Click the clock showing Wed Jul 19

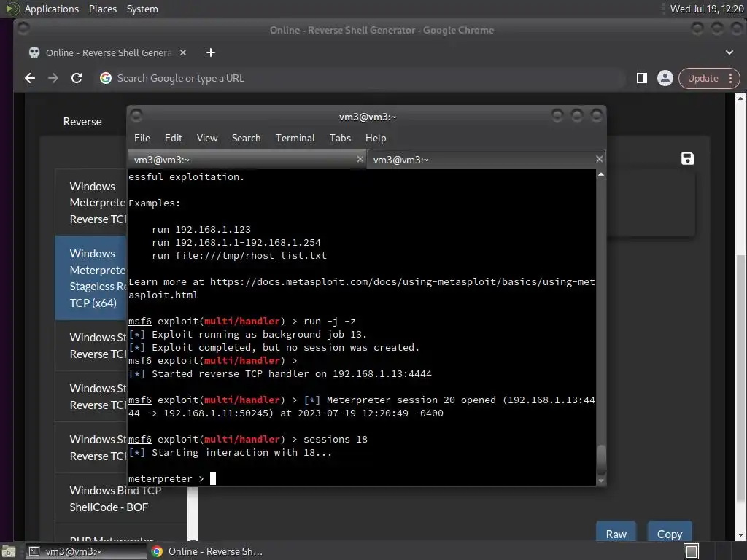(706, 9)
